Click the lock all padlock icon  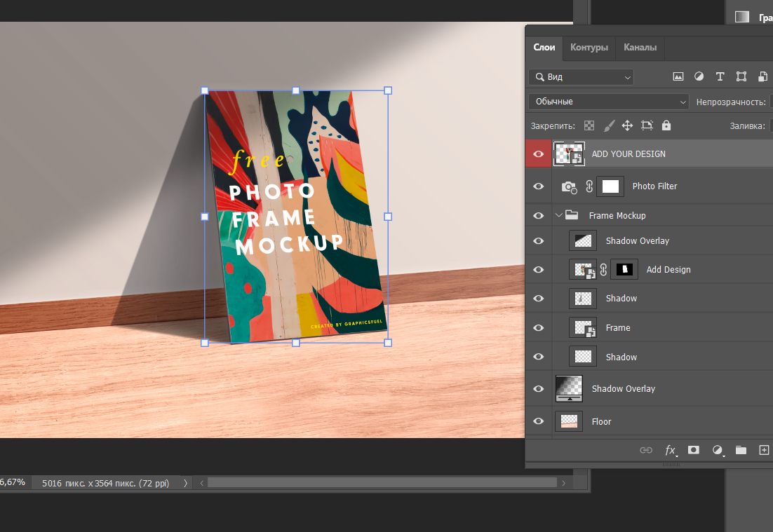[666, 125]
